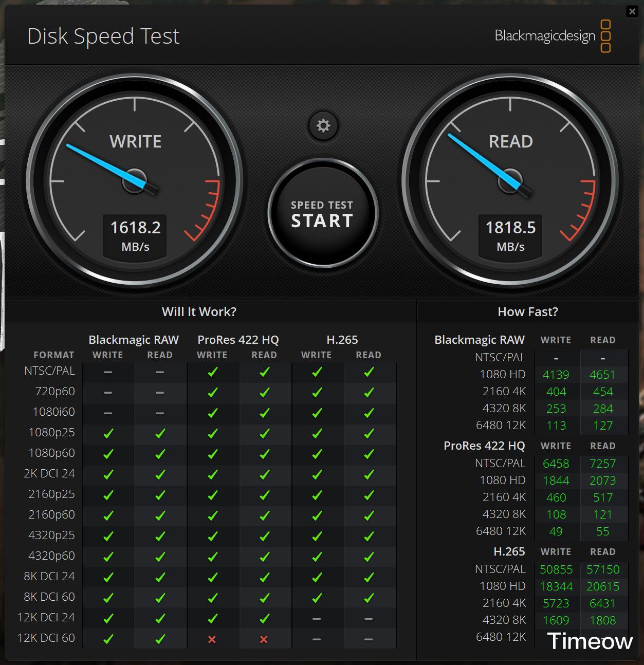Click the Disk Speed Test title

[x=103, y=36]
